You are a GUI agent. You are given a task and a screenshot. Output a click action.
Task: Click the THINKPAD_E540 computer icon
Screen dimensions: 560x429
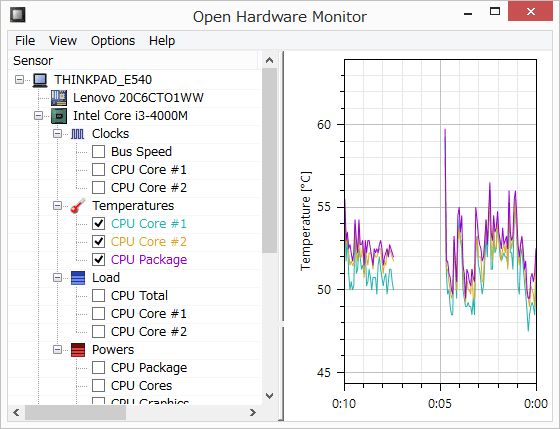pyautogui.click(x=40, y=80)
